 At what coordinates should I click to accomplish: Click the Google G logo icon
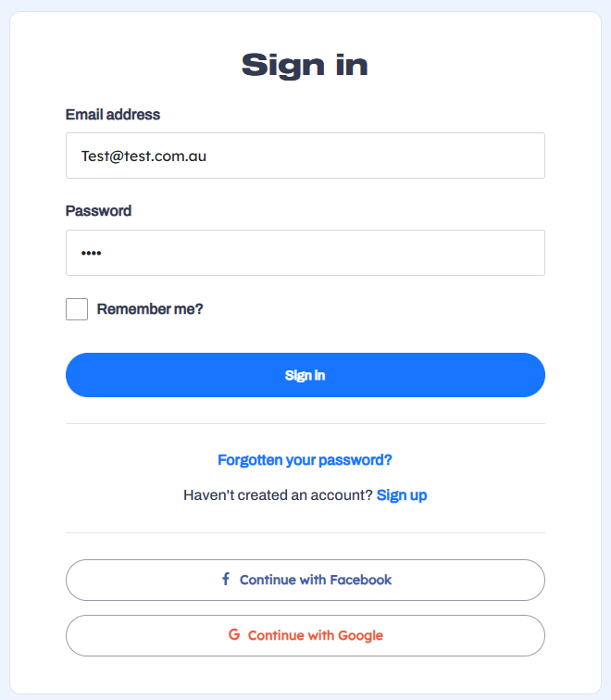tap(234, 635)
